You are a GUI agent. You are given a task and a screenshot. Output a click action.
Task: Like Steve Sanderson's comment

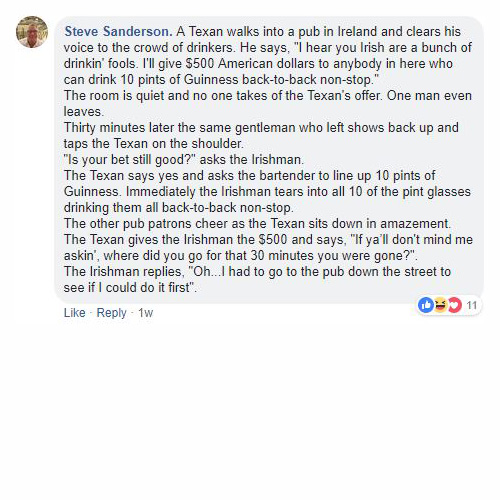click(75, 313)
